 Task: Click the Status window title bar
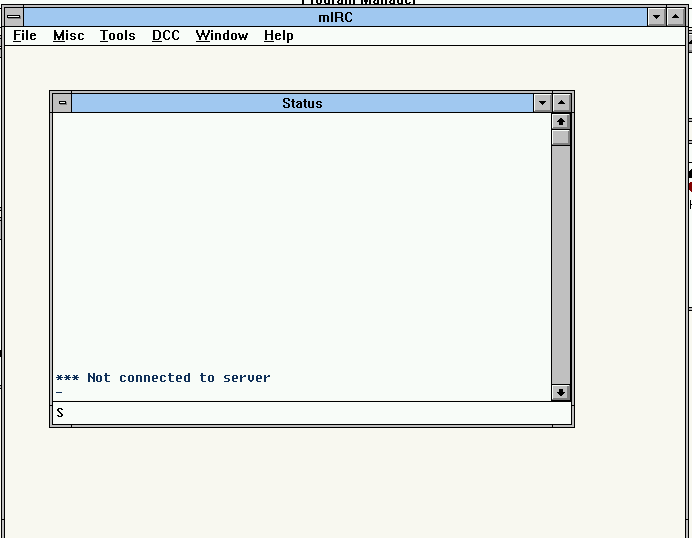(302, 103)
